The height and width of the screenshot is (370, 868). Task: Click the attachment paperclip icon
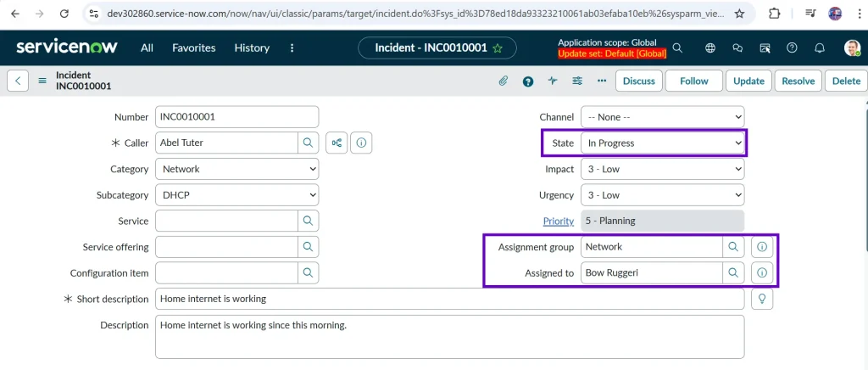tap(503, 81)
